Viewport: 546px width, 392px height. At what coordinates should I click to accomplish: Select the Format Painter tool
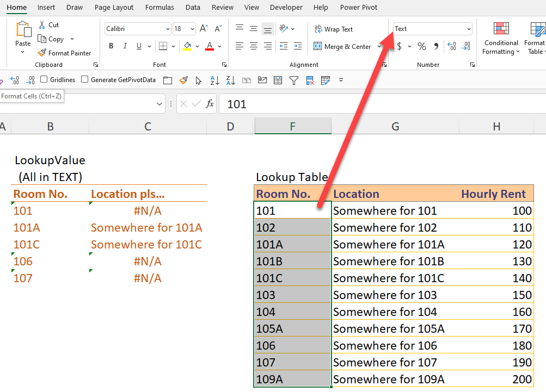tap(64, 53)
